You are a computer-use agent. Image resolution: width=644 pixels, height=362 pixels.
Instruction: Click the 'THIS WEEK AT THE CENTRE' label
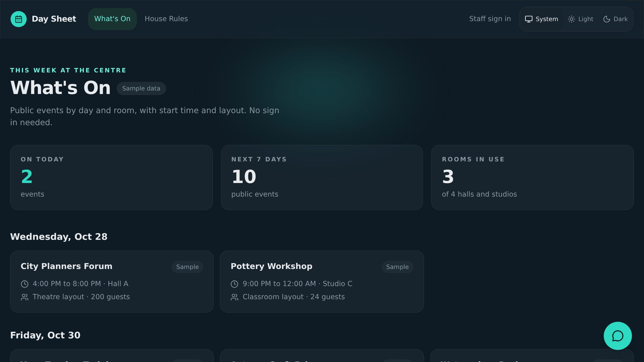click(68, 70)
